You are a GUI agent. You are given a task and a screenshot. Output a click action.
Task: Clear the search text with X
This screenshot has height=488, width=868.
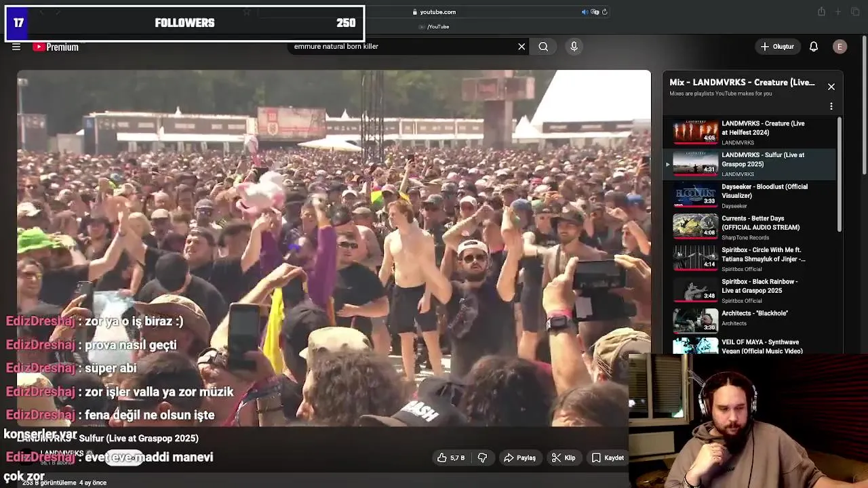pyautogui.click(x=521, y=47)
